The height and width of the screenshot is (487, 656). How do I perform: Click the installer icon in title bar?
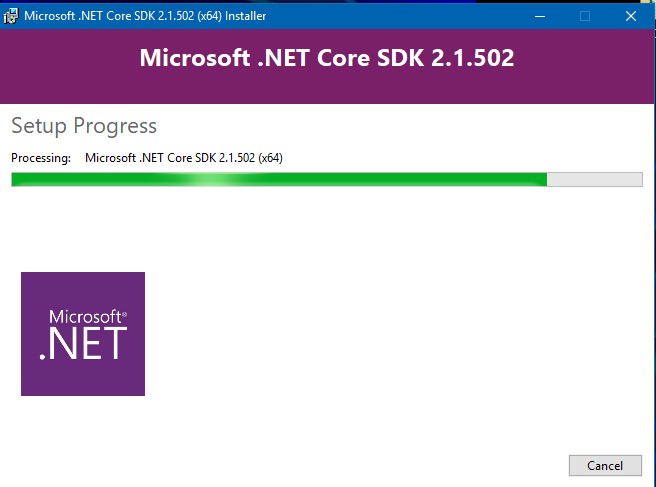pos(11,16)
